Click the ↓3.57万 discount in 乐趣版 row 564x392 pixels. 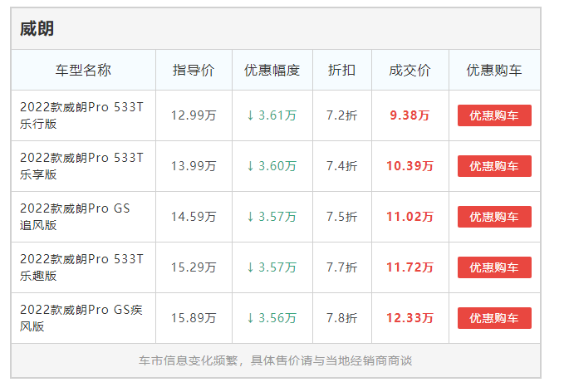[272, 267]
